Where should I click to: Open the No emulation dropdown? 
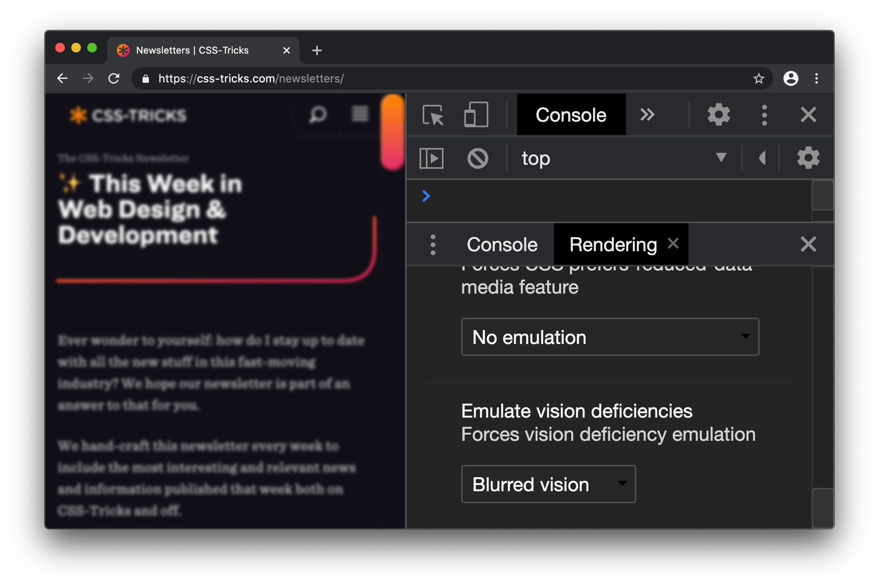click(x=610, y=337)
